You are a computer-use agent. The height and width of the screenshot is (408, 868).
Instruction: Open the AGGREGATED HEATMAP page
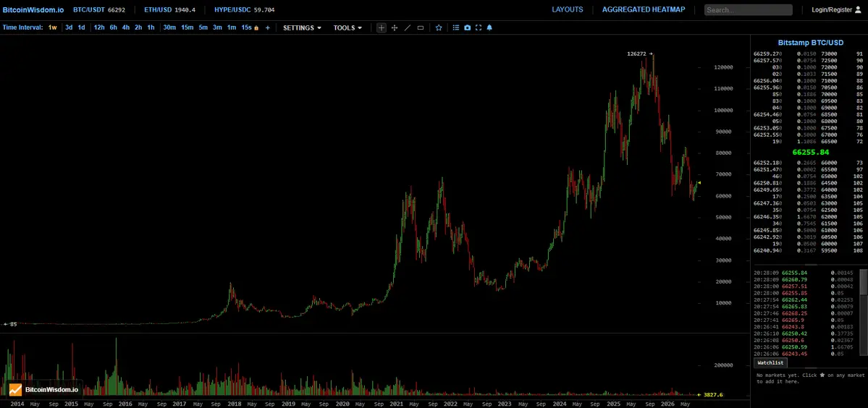(x=644, y=9)
